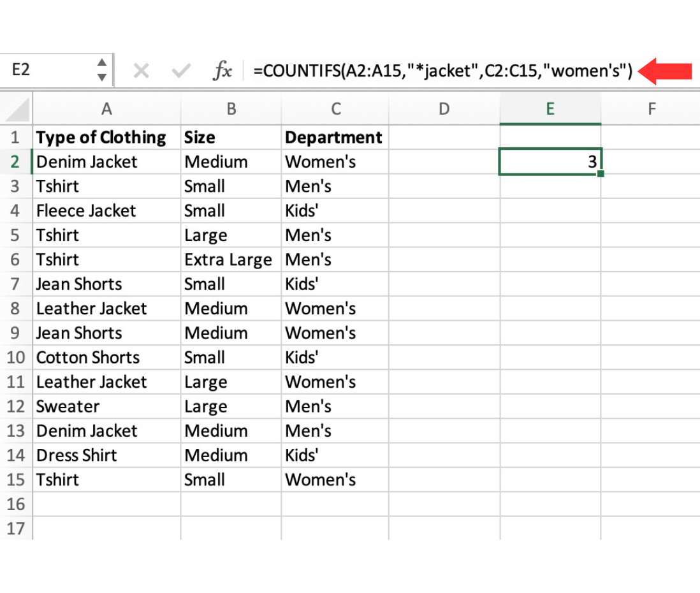Image resolution: width=700 pixels, height=593 pixels.
Task: Select 'Kids'' department cell in row 14
Action: click(x=335, y=455)
